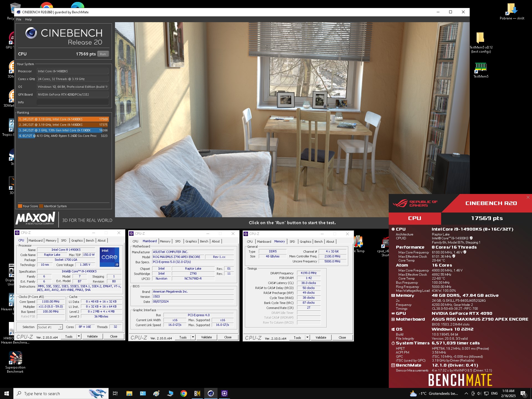This screenshot has height=399, width=532.
Task: Switch input language via ENG indicator
Action: click(494, 393)
